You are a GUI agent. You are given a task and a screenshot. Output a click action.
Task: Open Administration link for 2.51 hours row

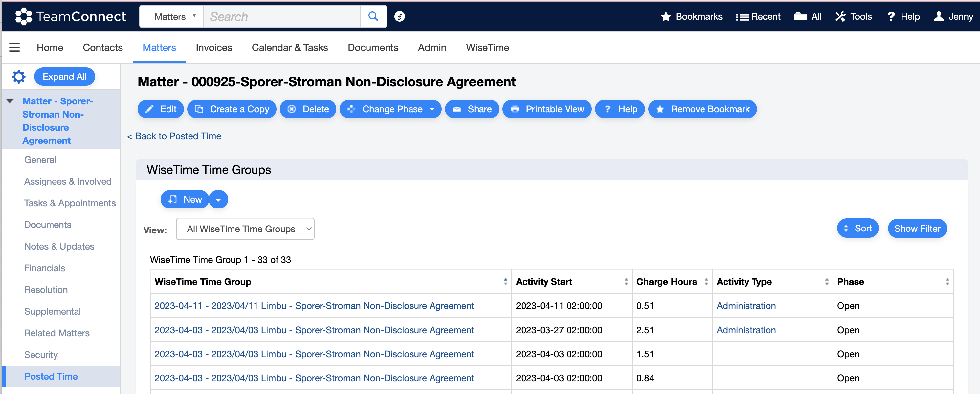746,330
